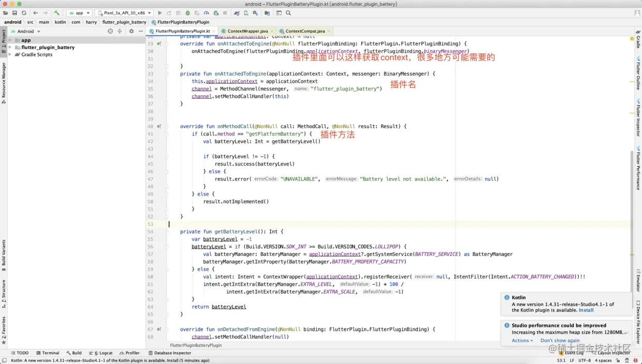
Task: Navigate Forward with the right arrow icon
Action: coord(45,13)
